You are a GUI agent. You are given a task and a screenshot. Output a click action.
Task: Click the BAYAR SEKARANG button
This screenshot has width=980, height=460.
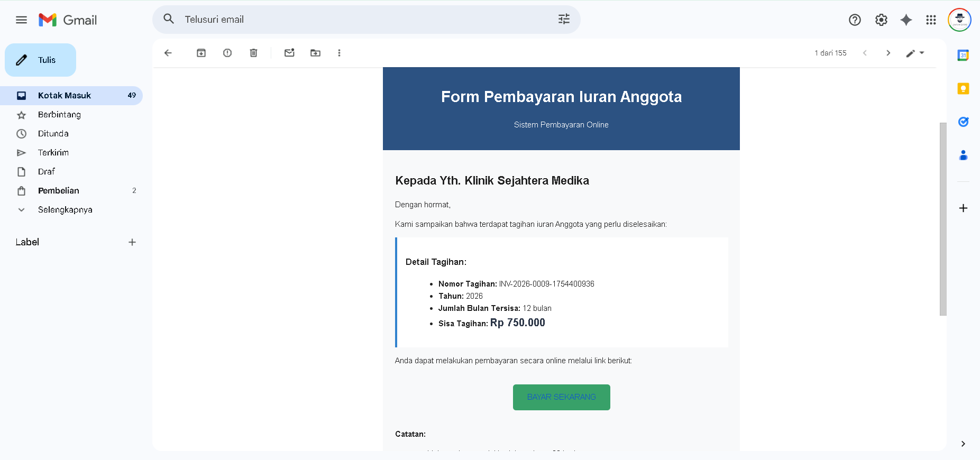tap(561, 397)
